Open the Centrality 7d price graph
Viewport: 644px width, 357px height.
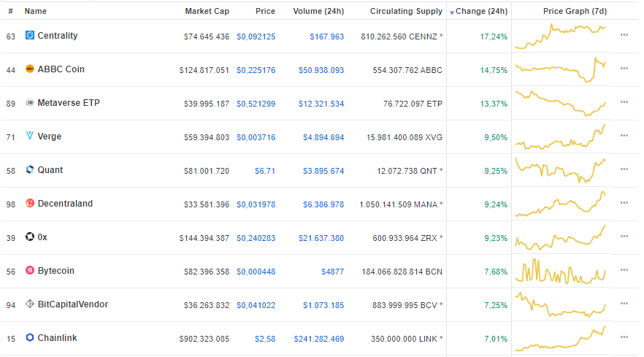click(561, 37)
